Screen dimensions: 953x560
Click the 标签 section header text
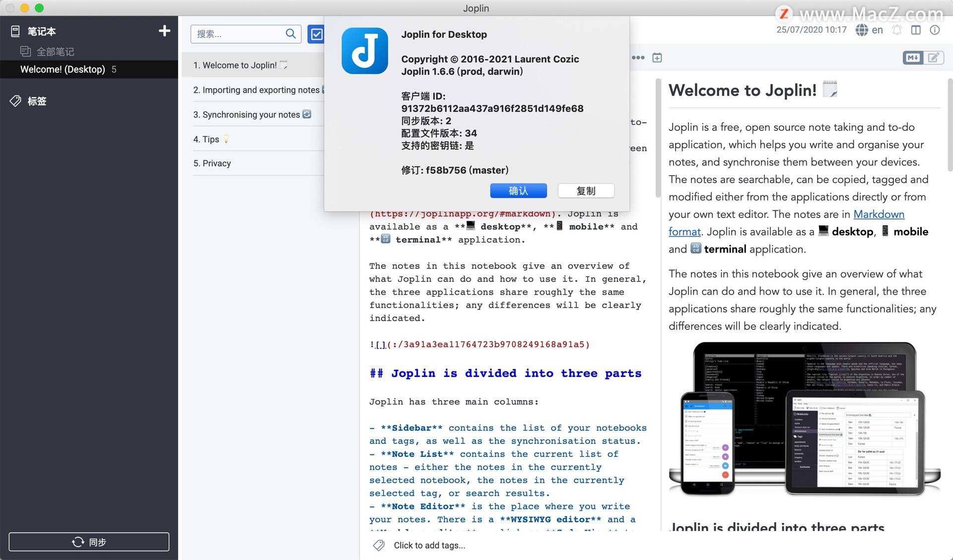pyautogui.click(x=37, y=101)
